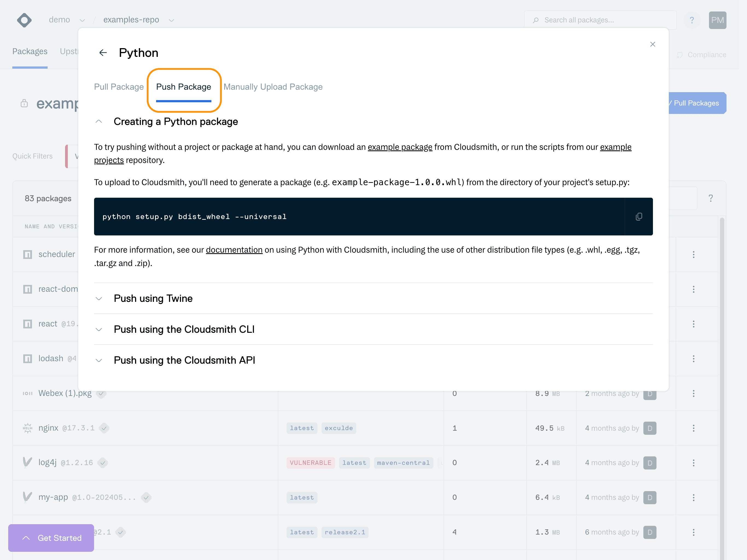Open the example package link
The height and width of the screenshot is (560, 747).
[399, 147]
